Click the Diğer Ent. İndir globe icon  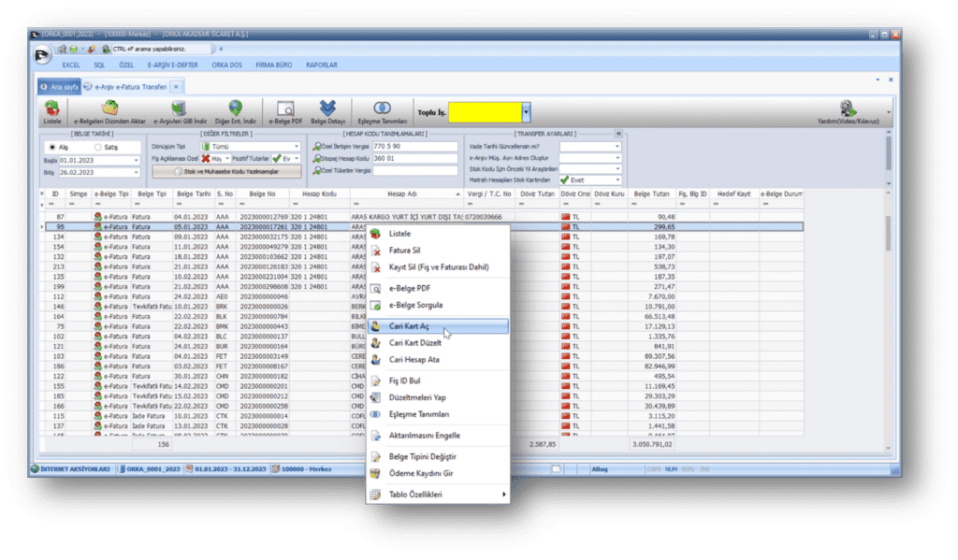click(234, 110)
